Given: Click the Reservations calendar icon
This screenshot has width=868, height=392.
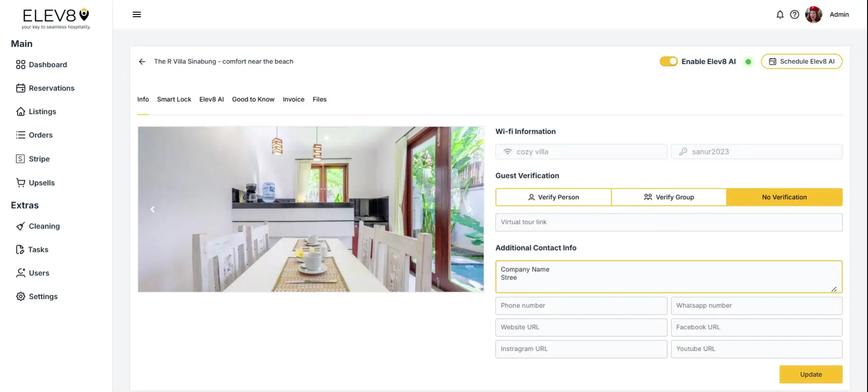Looking at the screenshot, I should click(20, 88).
